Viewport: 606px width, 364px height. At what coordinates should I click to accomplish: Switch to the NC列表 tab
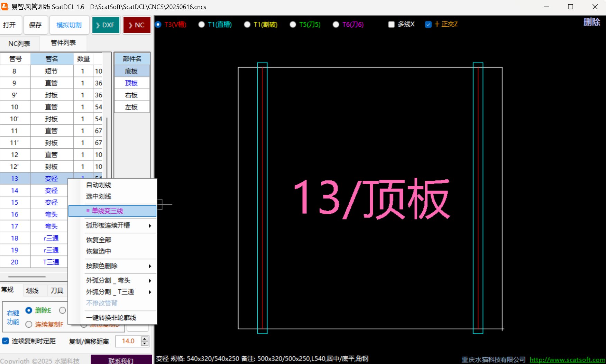[x=19, y=43]
